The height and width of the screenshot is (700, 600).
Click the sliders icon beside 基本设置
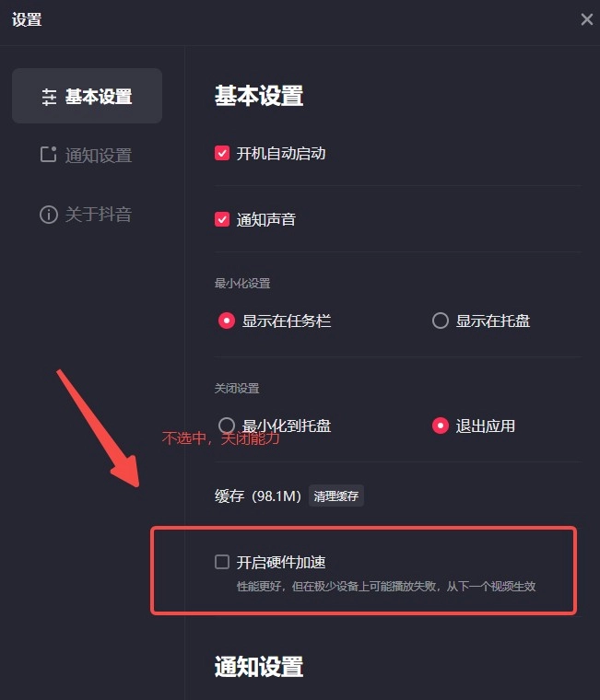(x=49, y=97)
